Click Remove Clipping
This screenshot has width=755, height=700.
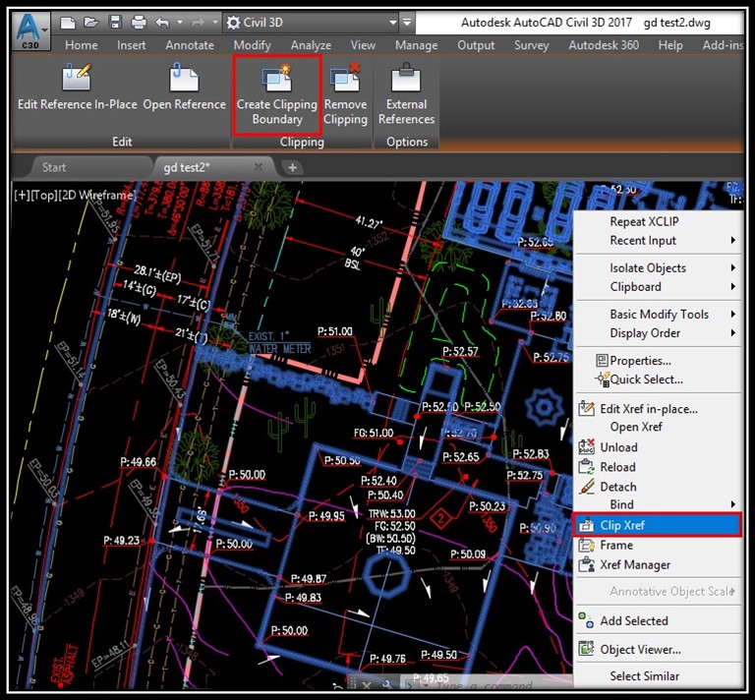(x=345, y=95)
